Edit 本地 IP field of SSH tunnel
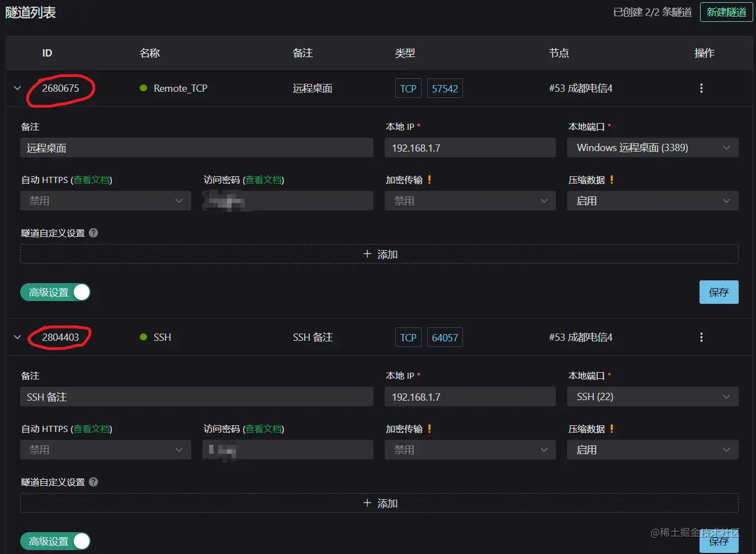 (470, 397)
